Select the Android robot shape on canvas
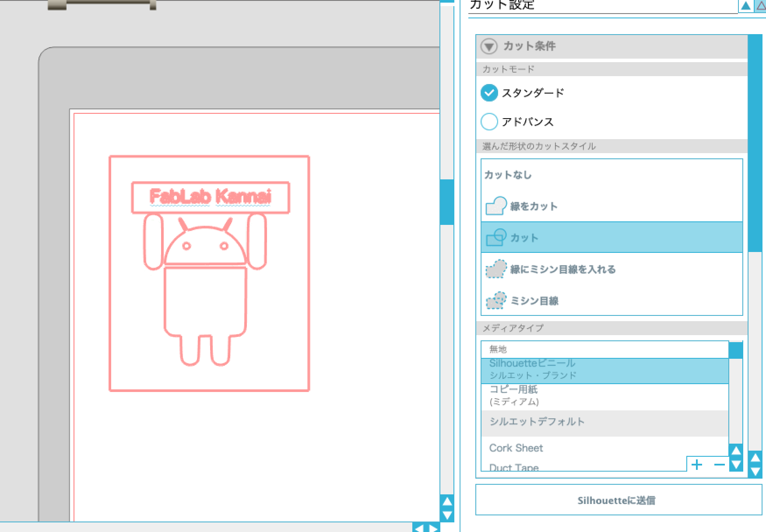This screenshot has width=766, height=532. [x=205, y=289]
